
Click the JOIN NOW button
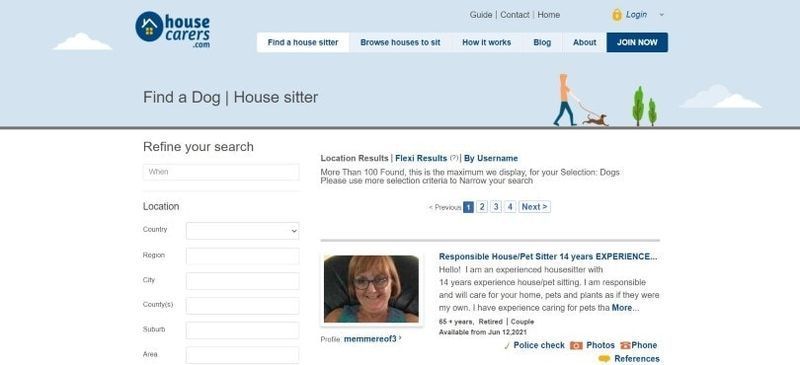pos(637,42)
